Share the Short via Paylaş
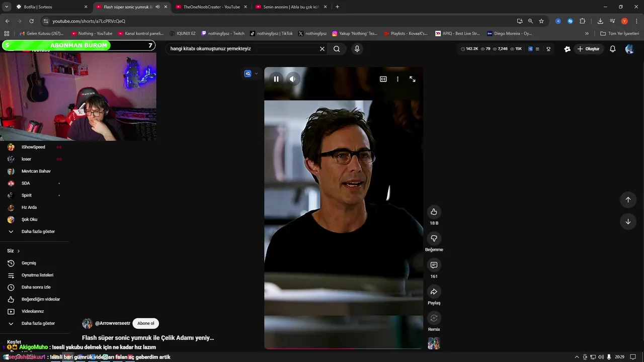Screen dimensions: 644x362 434,292
